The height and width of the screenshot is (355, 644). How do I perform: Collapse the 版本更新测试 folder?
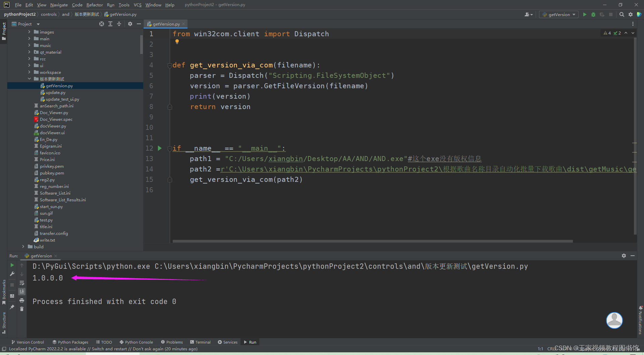pyautogui.click(x=30, y=79)
